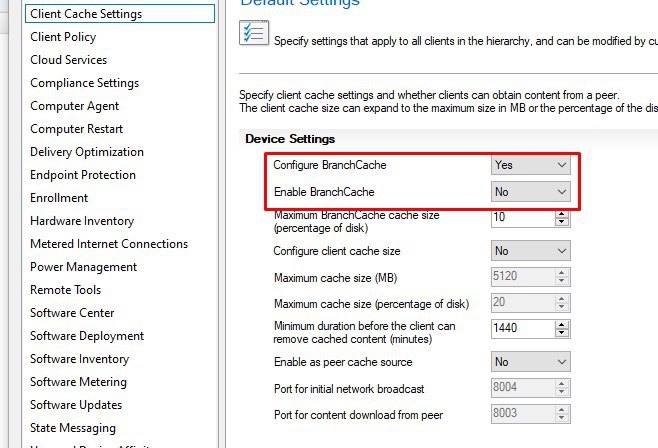Viewport: 658px width, 448px height.
Task: Click the Device Settings section header
Action: [x=290, y=139]
